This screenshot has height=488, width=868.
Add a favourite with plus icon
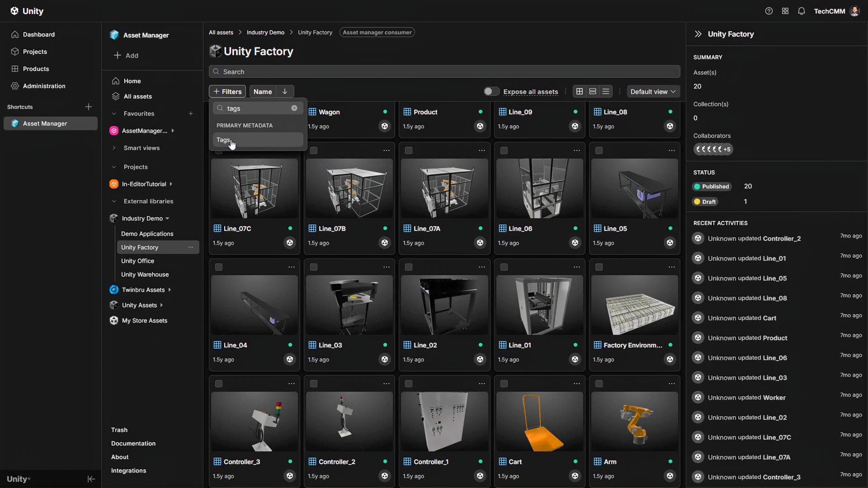(x=191, y=113)
